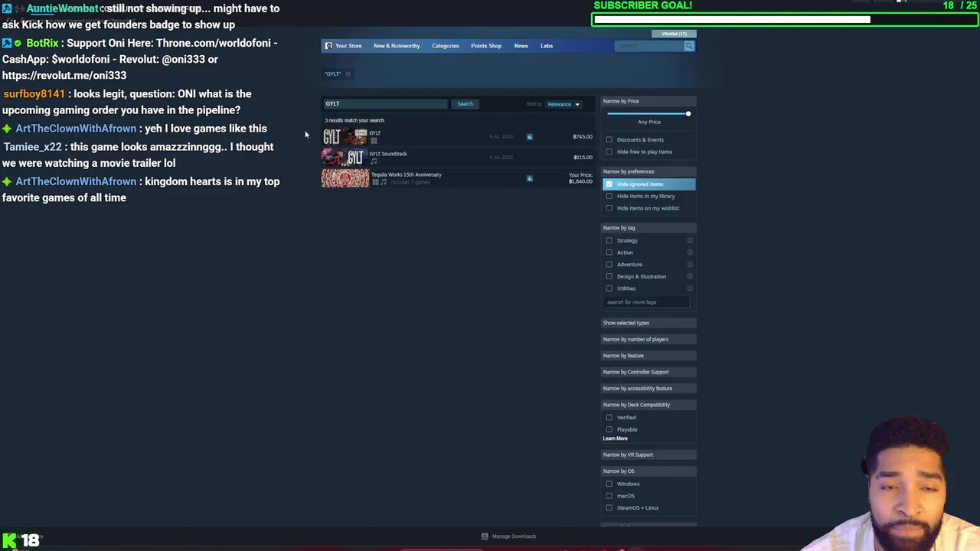Open the Your Store menu

[348, 46]
